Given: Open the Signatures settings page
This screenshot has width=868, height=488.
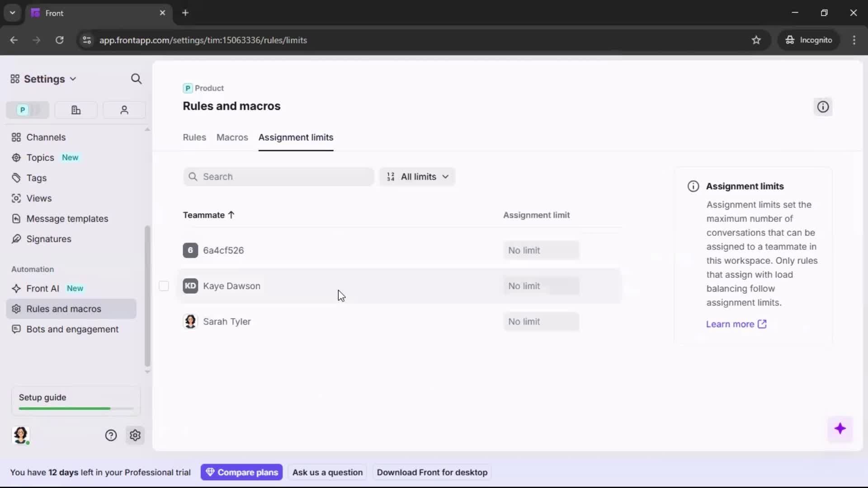Looking at the screenshot, I should tap(48, 239).
